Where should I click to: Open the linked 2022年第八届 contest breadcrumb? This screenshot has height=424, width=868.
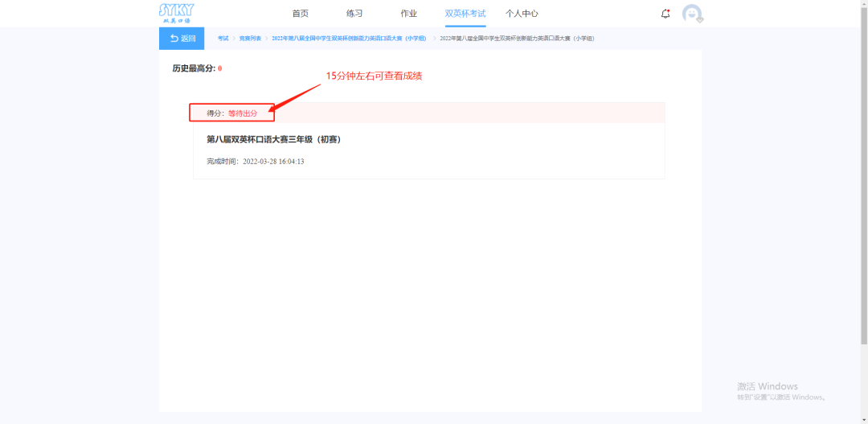point(349,39)
